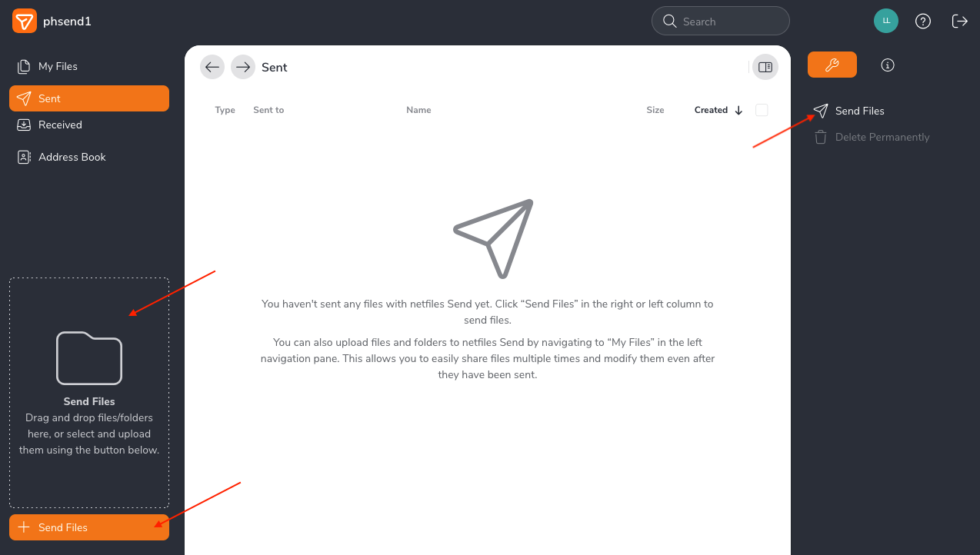The height and width of the screenshot is (555, 980).
Task: Click the logout icon in header
Action: click(x=959, y=22)
